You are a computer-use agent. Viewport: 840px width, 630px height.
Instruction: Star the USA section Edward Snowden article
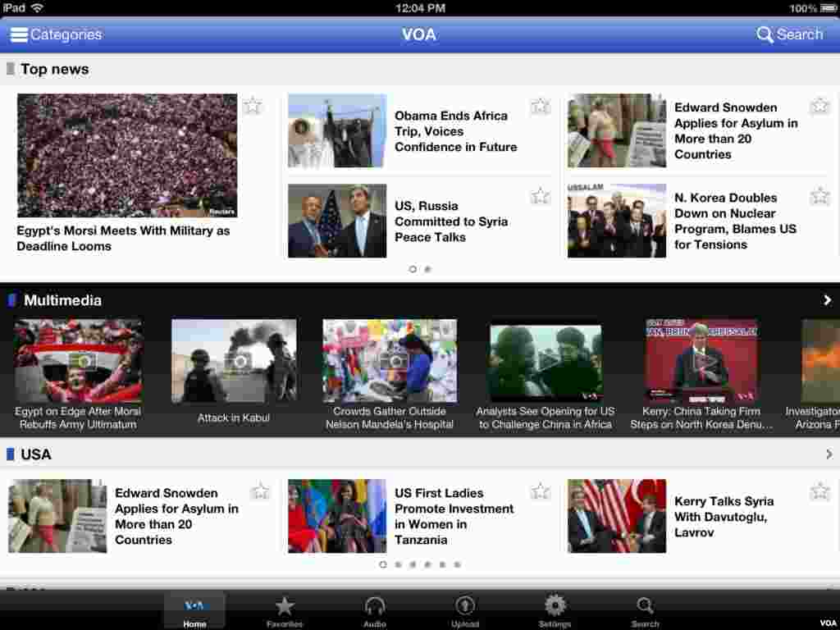pyautogui.click(x=260, y=491)
